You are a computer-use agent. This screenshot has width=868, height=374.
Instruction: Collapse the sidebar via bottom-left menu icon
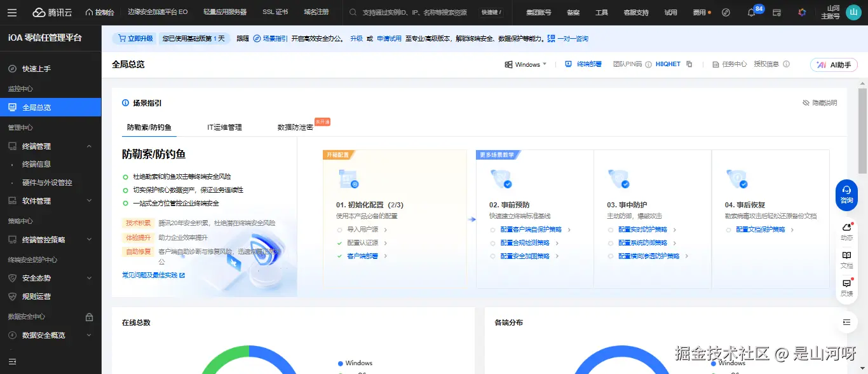tap(12, 361)
